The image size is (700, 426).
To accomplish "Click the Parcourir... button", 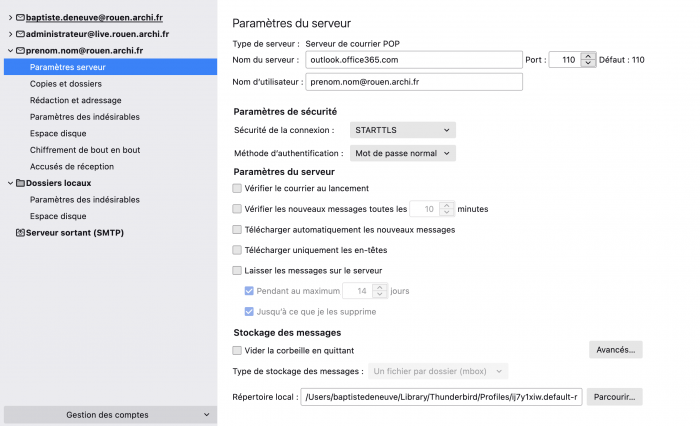I will click(x=614, y=397).
